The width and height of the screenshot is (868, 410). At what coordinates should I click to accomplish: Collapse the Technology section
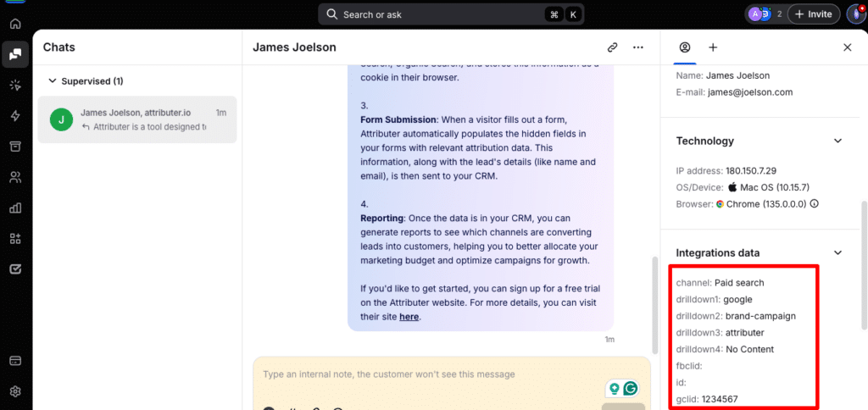[x=838, y=141]
